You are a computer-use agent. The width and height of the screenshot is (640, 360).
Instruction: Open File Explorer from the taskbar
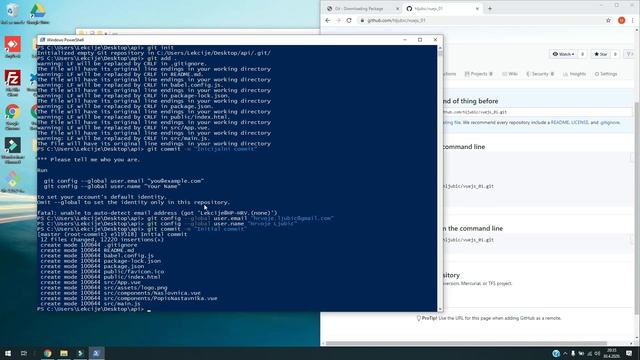click(x=64, y=353)
